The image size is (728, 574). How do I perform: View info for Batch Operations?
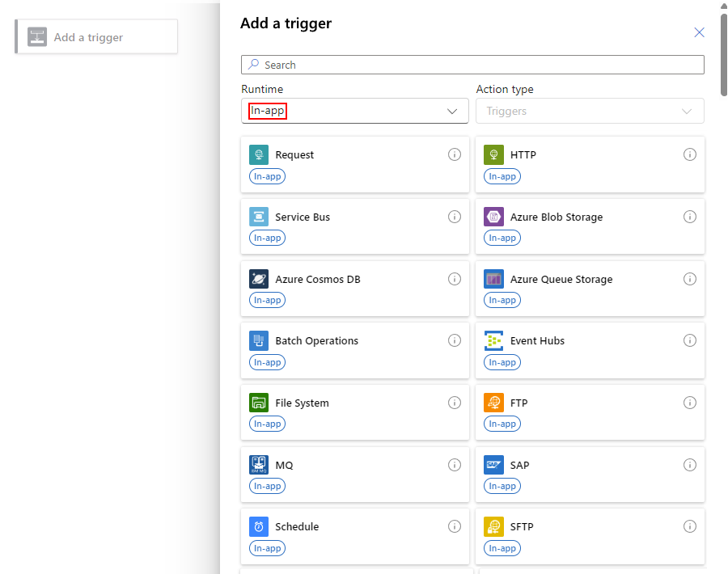(x=455, y=340)
